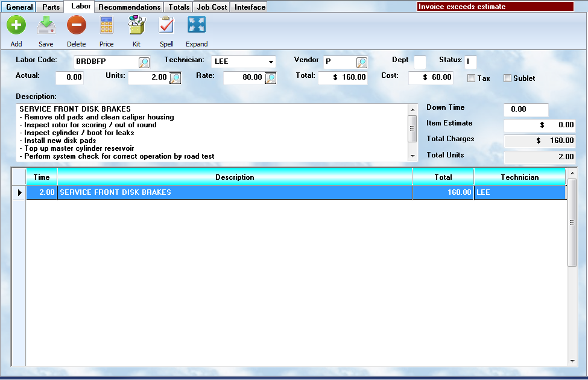Open the Vendor lookup magnifier
588x380 pixels.
pyautogui.click(x=361, y=62)
